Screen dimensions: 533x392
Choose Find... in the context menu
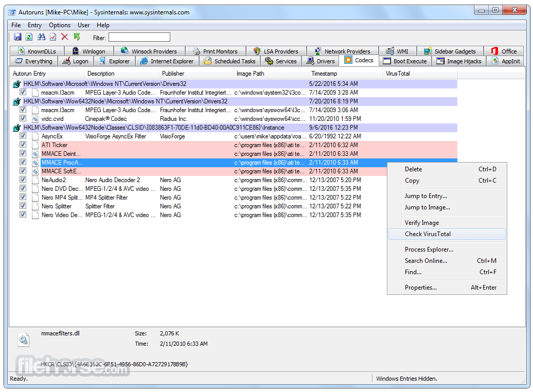[x=447, y=272]
